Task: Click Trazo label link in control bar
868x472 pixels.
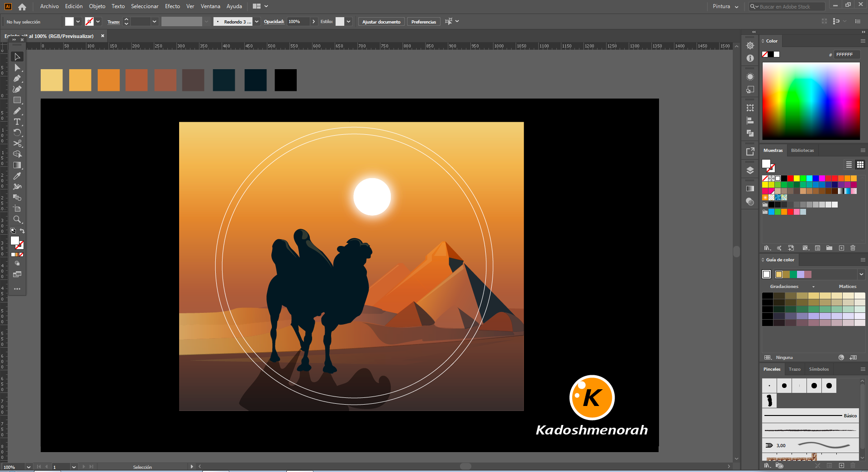Action: 114,22
